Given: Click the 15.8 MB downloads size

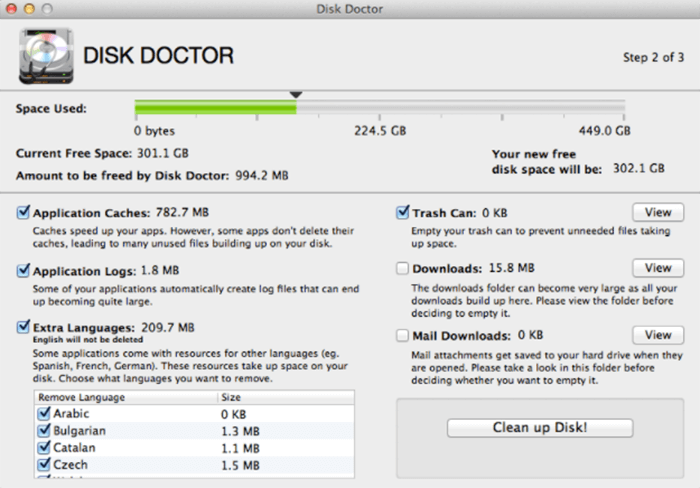Looking at the screenshot, I should [x=512, y=268].
